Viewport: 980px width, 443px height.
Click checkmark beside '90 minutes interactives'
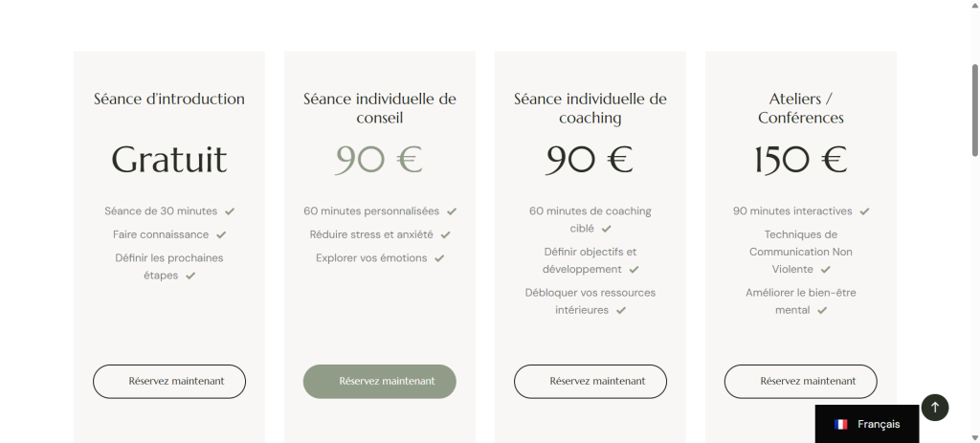[864, 211]
